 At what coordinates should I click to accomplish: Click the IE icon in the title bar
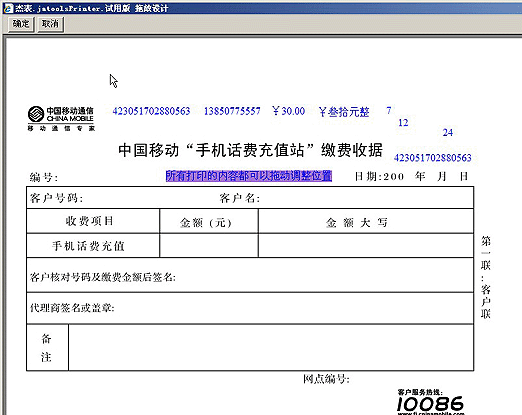click(7, 8)
